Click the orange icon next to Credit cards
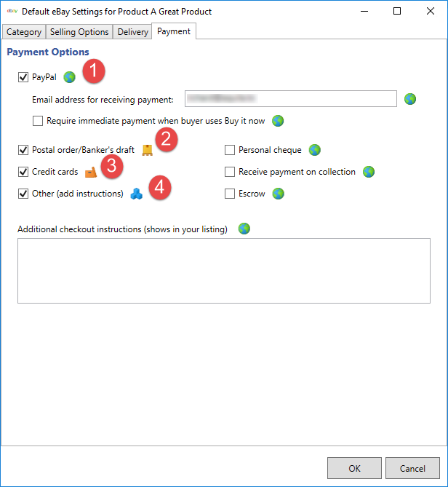 point(90,173)
